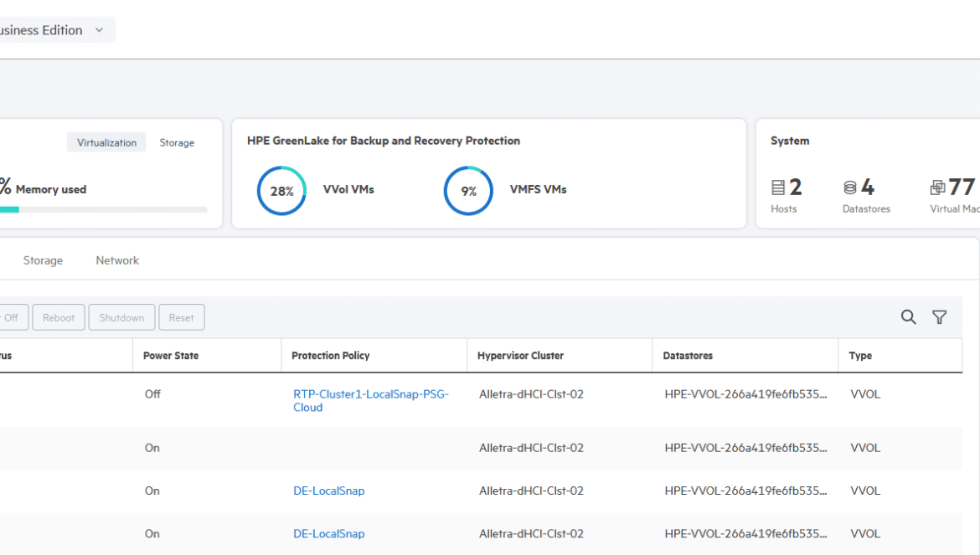Click the 'System' card heading
The image size is (980, 555).
pyautogui.click(x=790, y=141)
